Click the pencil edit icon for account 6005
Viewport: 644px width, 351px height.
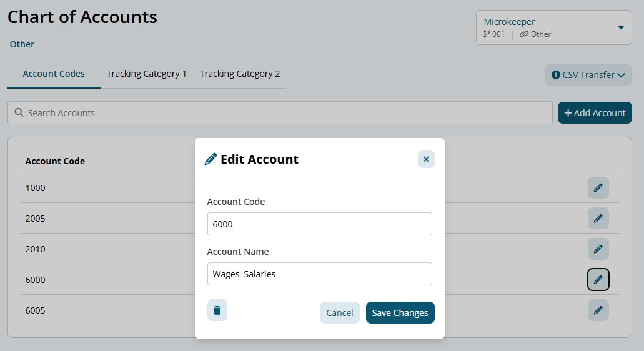tap(598, 310)
